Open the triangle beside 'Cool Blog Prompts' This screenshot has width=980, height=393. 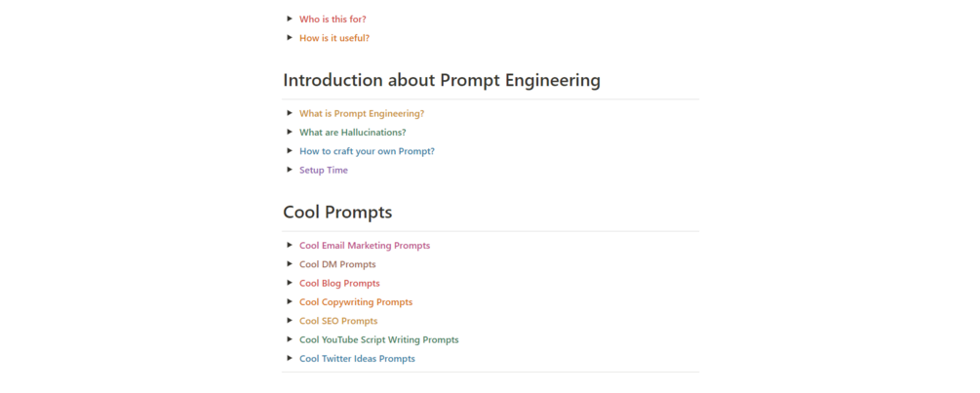290,283
